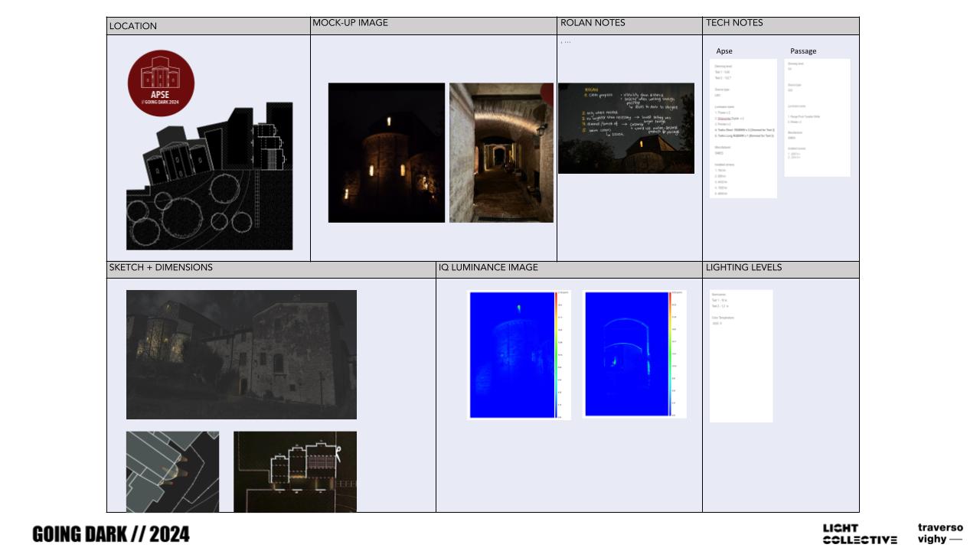This screenshot has width=980, height=551.
Task: Select the lighting levels text box
Action: (741, 356)
